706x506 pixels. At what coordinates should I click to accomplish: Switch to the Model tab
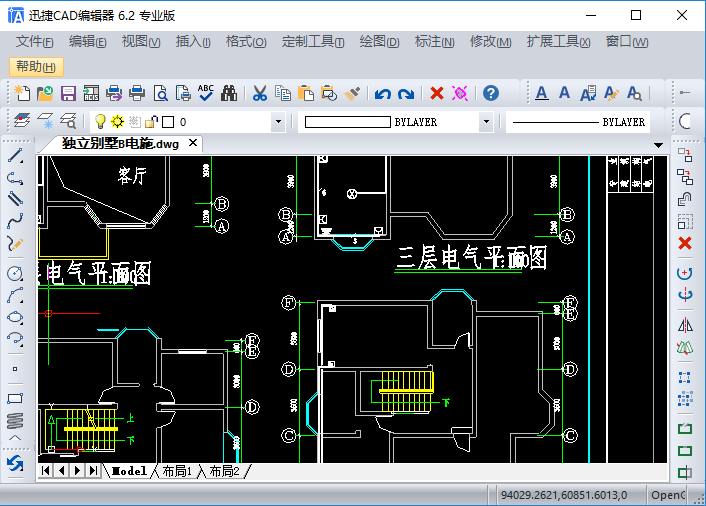tap(130, 471)
